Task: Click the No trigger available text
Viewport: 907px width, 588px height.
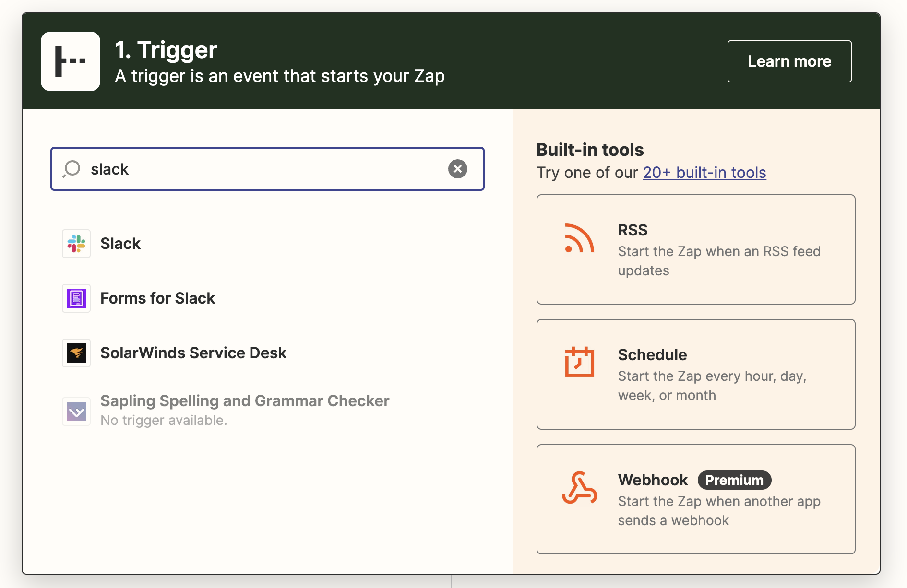Action: click(164, 420)
